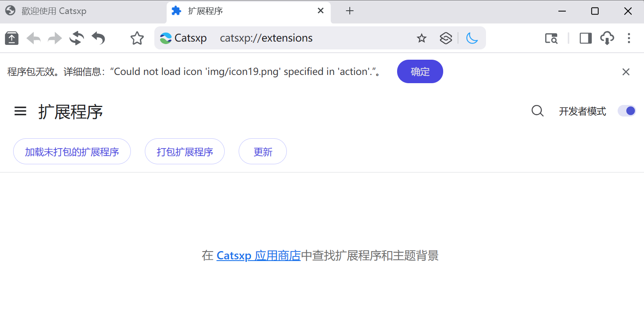Click the upload box icon on toolbar
This screenshot has width=644, height=310.
(x=12, y=38)
